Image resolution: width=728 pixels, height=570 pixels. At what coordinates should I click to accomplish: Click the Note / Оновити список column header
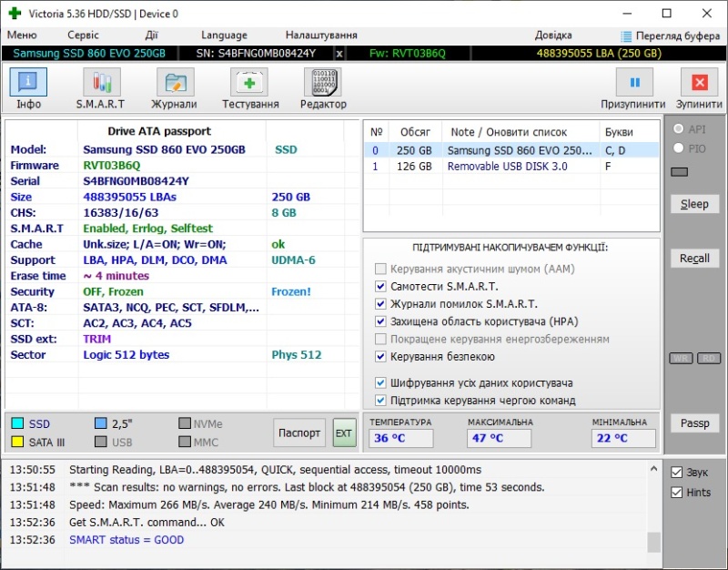(521, 132)
